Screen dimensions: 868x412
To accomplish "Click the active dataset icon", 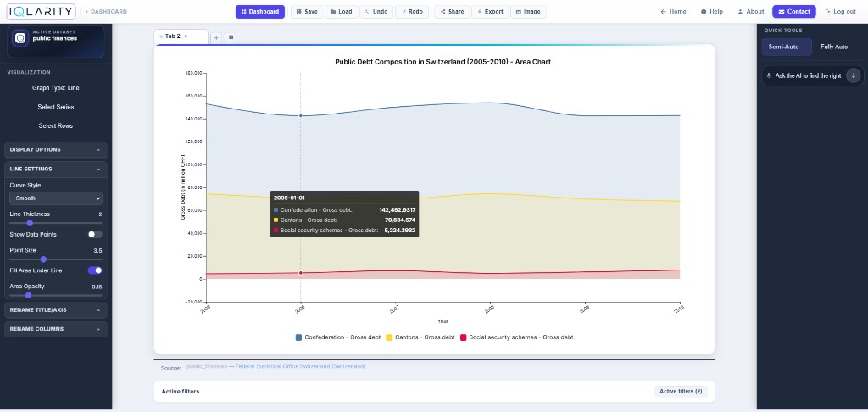I will (x=20, y=37).
